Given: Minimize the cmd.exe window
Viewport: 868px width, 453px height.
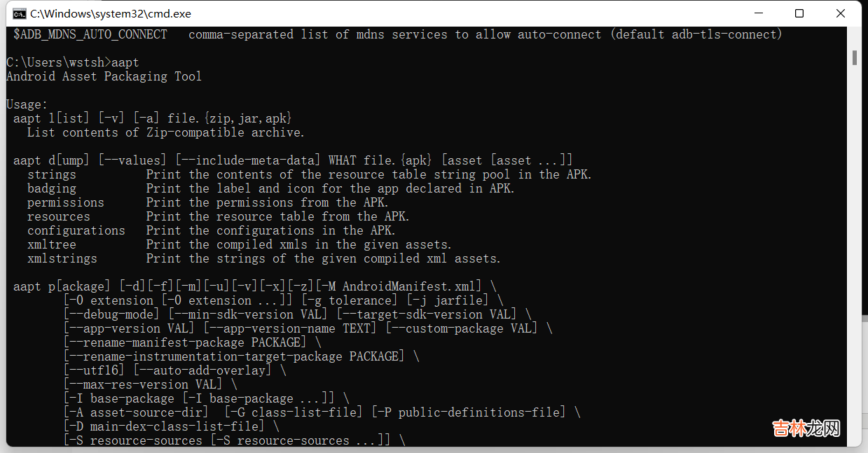Looking at the screenshot, I should [758, 13].
